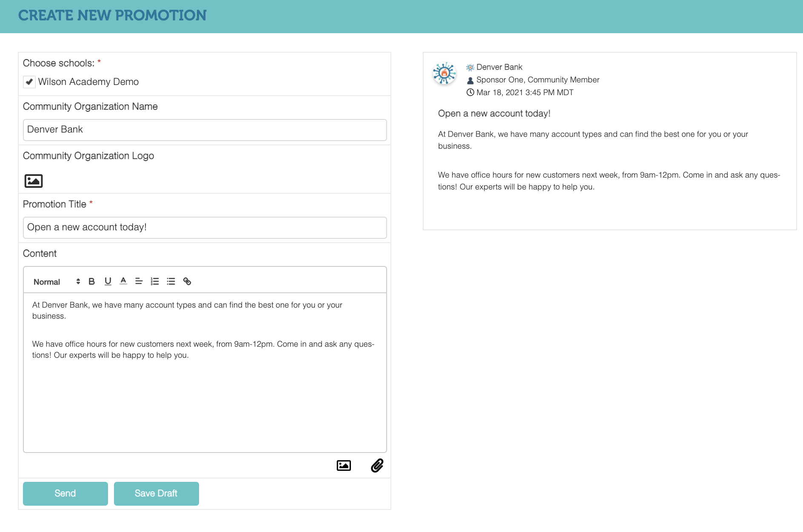Click the clock icon beside the date
Viewport: 803px width, 532px height.
tap(470, 93)
